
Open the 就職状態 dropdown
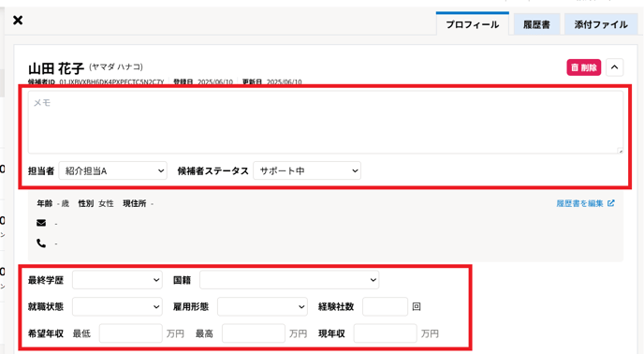tap(117, 307)
